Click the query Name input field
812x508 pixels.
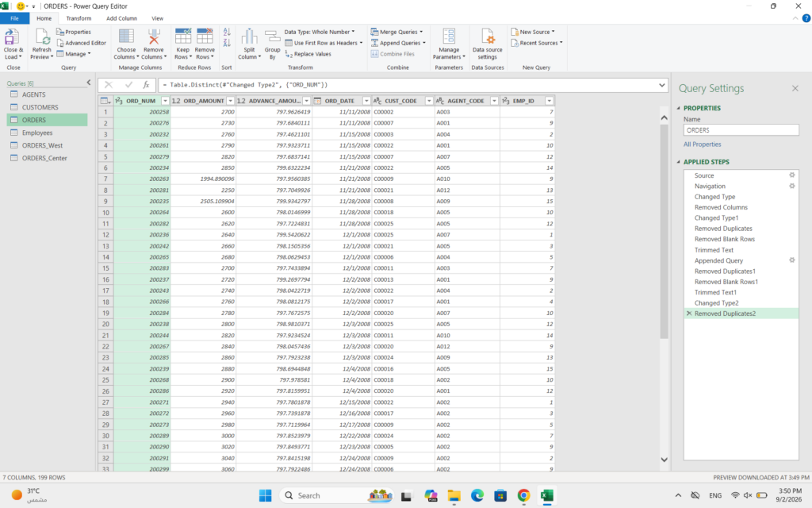coord(741,130)
